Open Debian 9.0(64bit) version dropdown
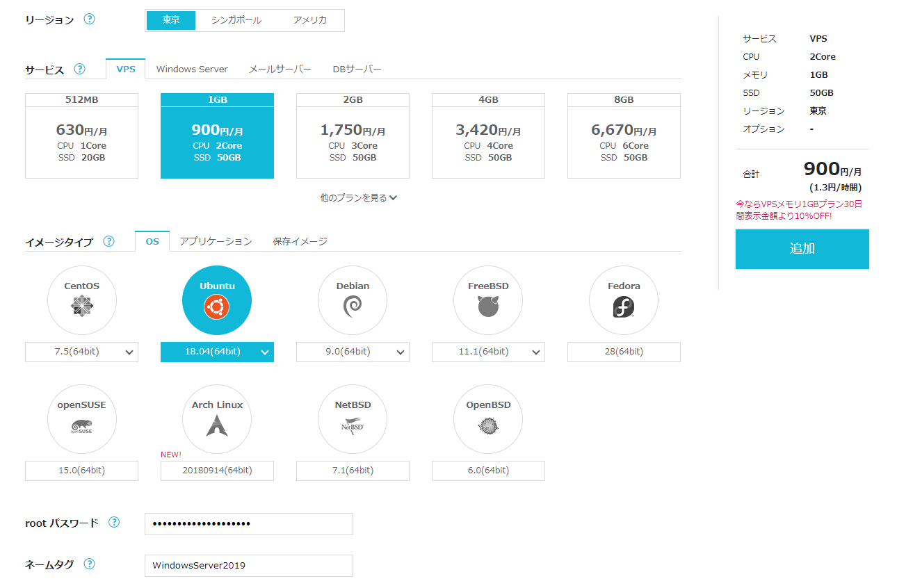The height and width of the screenshot is (588, 897). [x=353, y=352]
